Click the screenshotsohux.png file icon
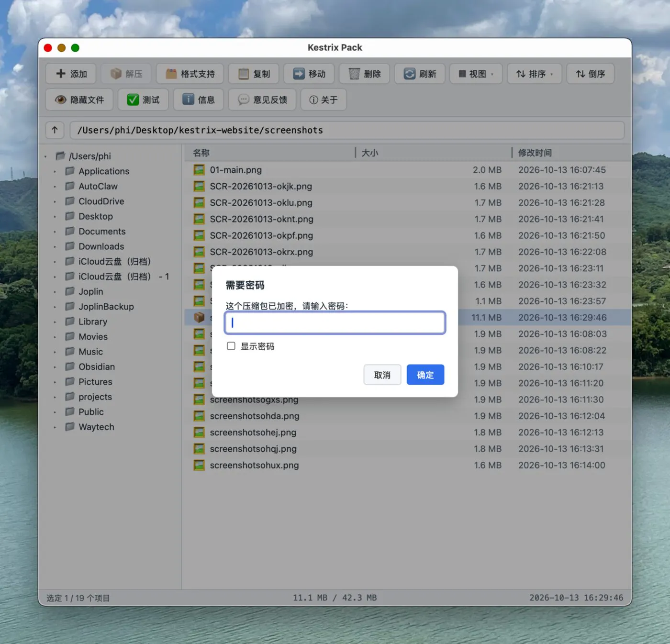The height and width of the screenshot is (644, 670). pos(199,465)
